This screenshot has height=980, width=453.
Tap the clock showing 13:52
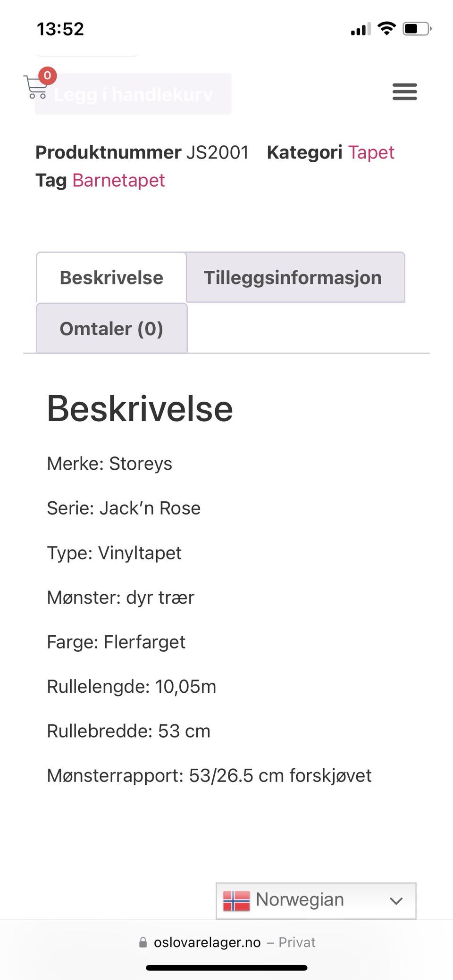click(60, 28)
